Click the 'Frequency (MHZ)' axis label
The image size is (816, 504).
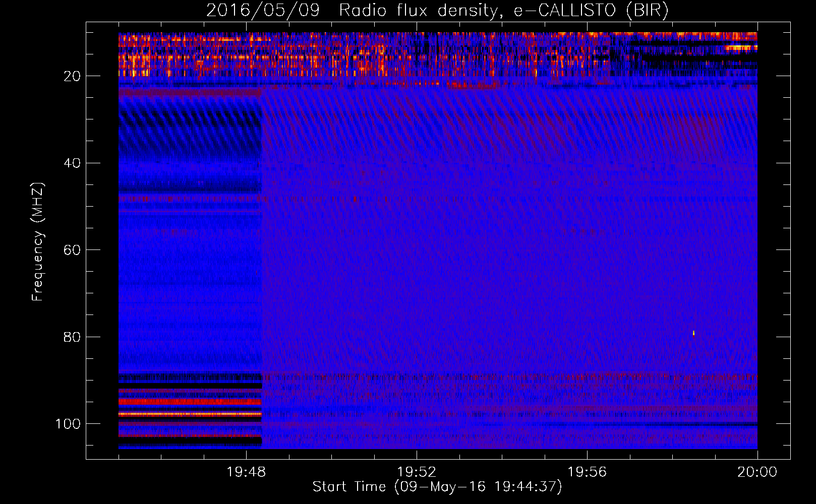(x=38, y=242)
